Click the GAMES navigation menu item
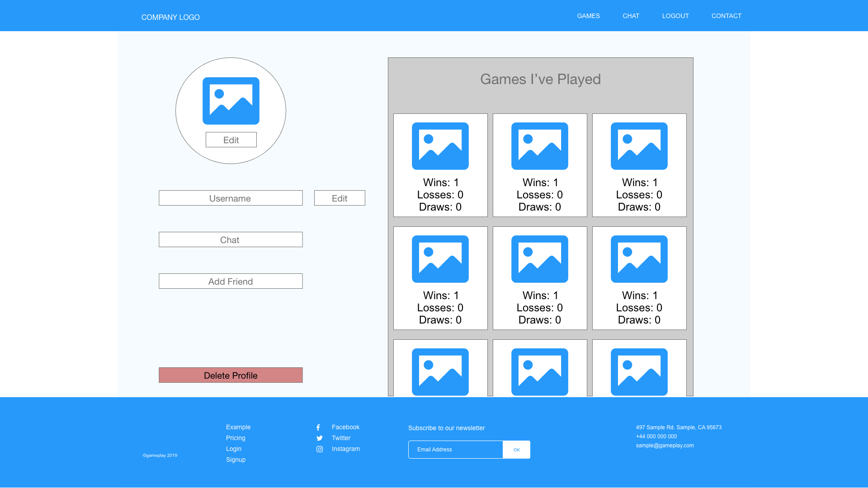 589,15
